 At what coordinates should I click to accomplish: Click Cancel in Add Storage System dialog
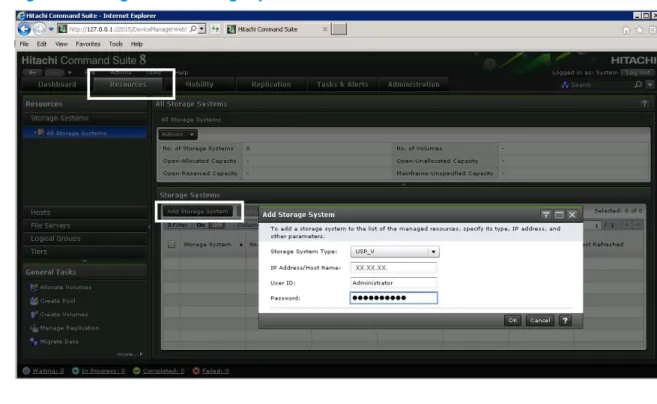[x=540, y=320]
